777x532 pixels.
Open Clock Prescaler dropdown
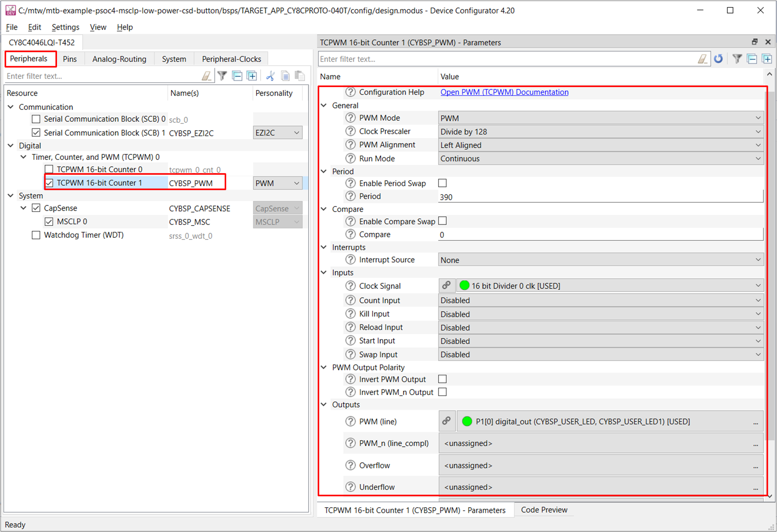[601, 132]
